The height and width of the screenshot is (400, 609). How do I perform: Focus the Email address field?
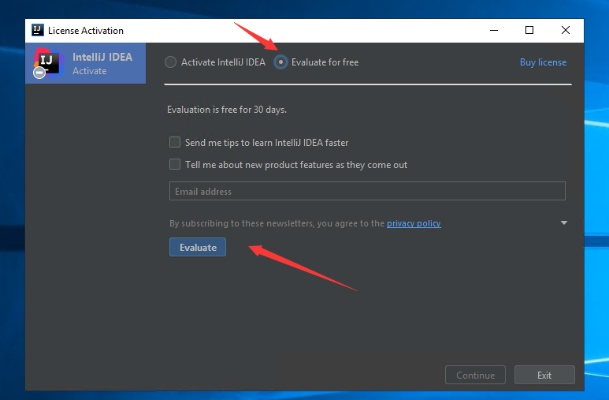367,191
